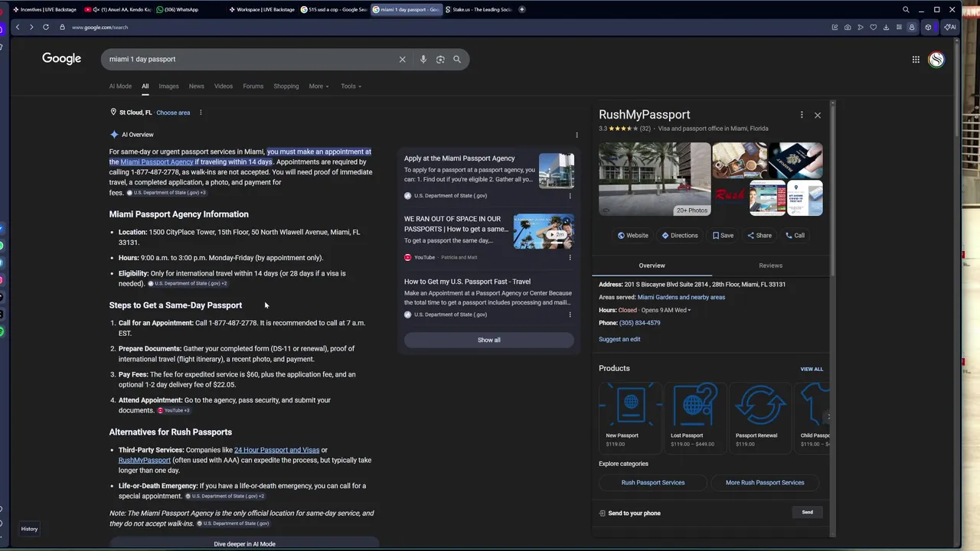Click Suggest an edit link
The height and width of the screenshot is (551, 980).
click(x=619, y=339)
